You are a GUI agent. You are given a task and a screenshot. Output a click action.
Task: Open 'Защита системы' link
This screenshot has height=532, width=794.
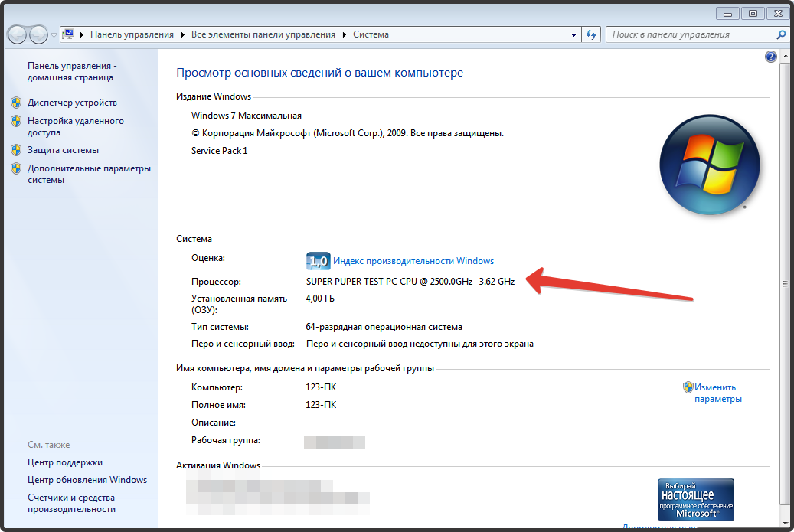click(x=63, y=150)
